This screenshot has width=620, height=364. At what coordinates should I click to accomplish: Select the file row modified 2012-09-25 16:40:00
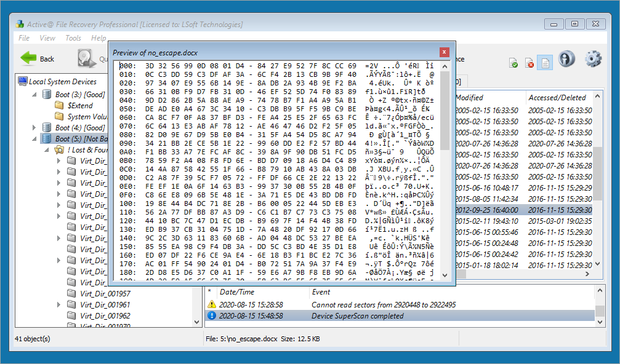point(524,210)
